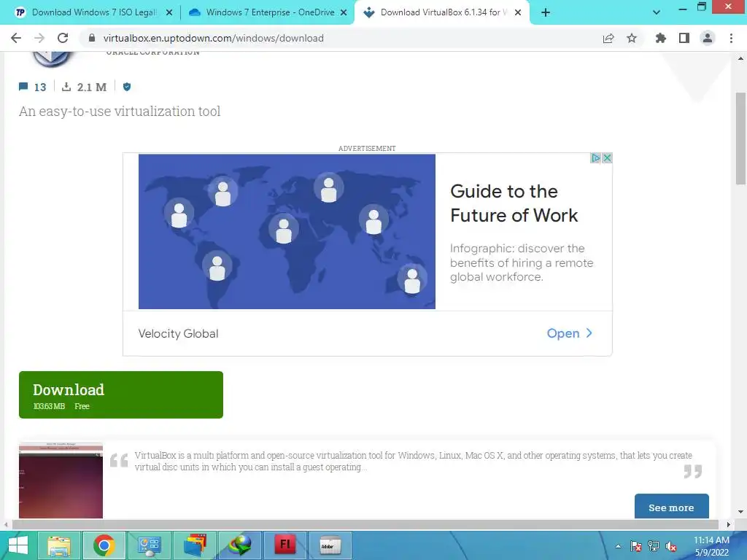Open the share page icon in address bar

click(x=608, y=38)
